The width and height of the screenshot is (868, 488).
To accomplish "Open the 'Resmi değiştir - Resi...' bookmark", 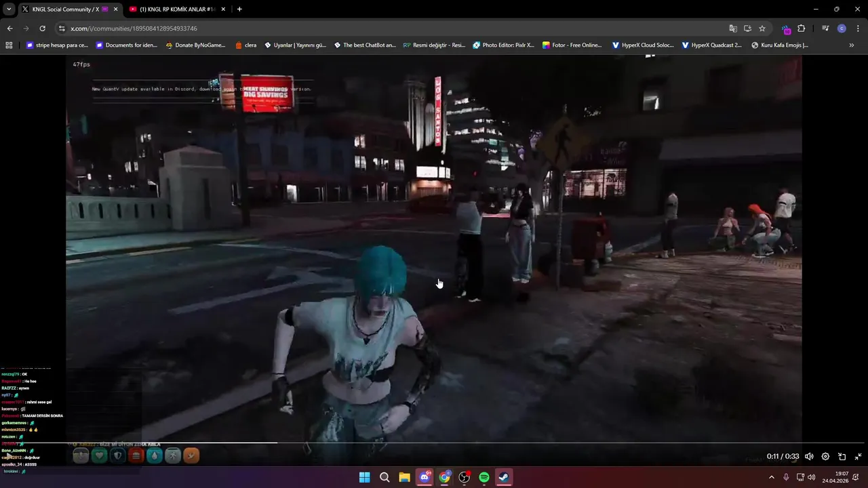I will point(434,45).
